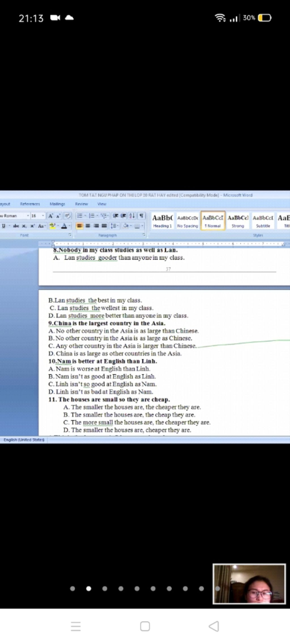The height and width of the screenshot is (644, 290).
Task: Open the References ribbon tab
Action: [x=30, y=204]
